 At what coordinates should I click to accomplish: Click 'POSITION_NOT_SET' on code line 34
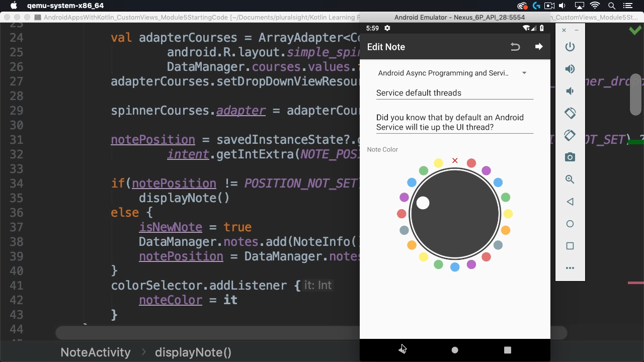(x=300, y=184)
